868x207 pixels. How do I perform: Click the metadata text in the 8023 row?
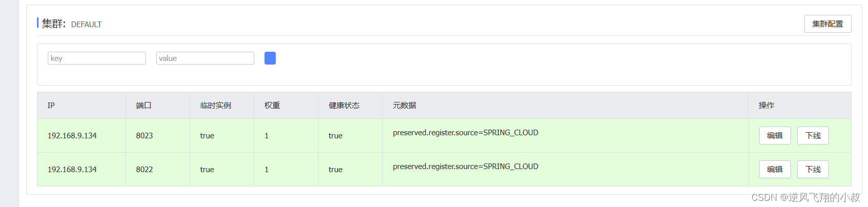pos(465,133)
